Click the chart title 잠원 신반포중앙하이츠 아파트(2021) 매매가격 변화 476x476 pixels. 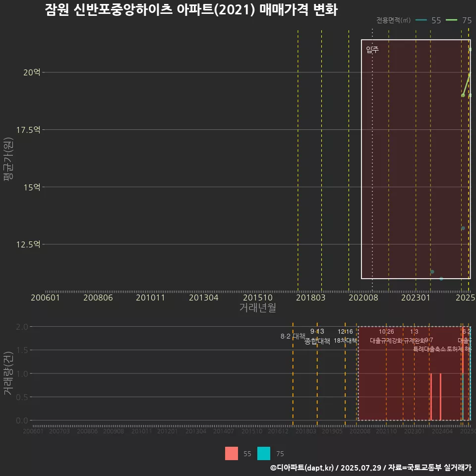[x=191, y=10]
